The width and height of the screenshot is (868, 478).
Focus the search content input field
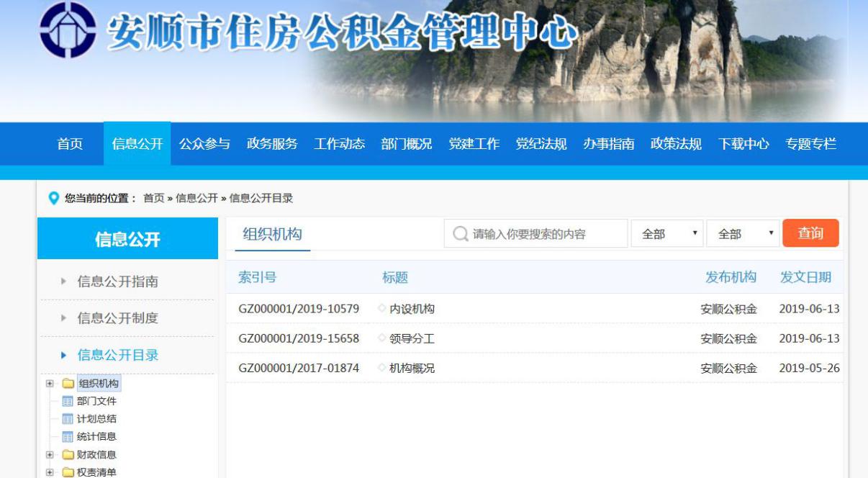click(535, 234)
